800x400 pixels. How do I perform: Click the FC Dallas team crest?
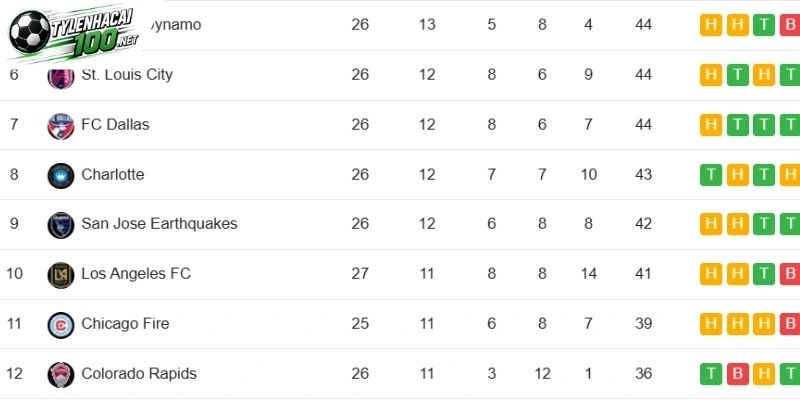point(61,126)
